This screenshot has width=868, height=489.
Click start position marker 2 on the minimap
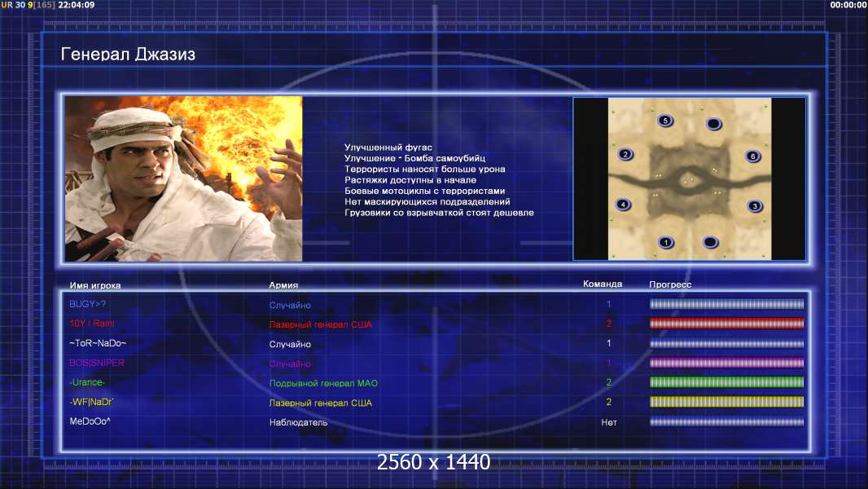pos(625,154)
